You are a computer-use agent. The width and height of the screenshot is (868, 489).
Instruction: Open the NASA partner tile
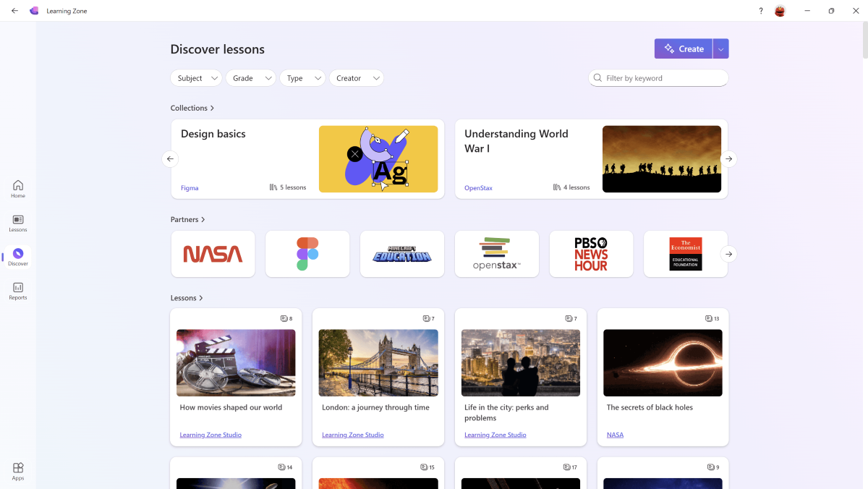[x=213, y=254]
